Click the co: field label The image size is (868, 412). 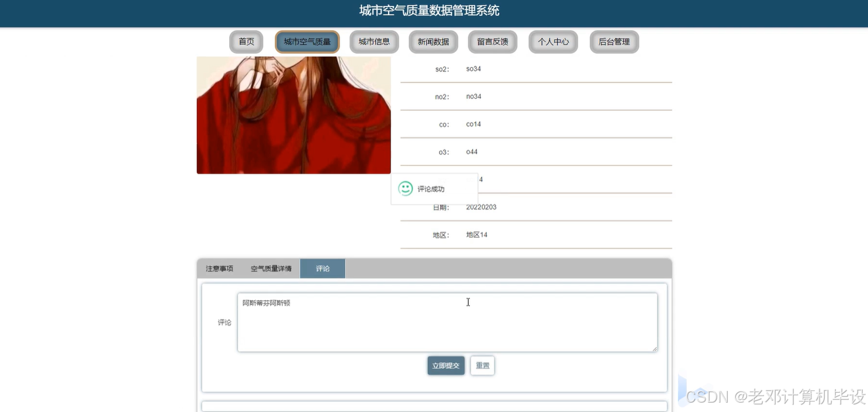pyautogui.click(x=444, y=124)
